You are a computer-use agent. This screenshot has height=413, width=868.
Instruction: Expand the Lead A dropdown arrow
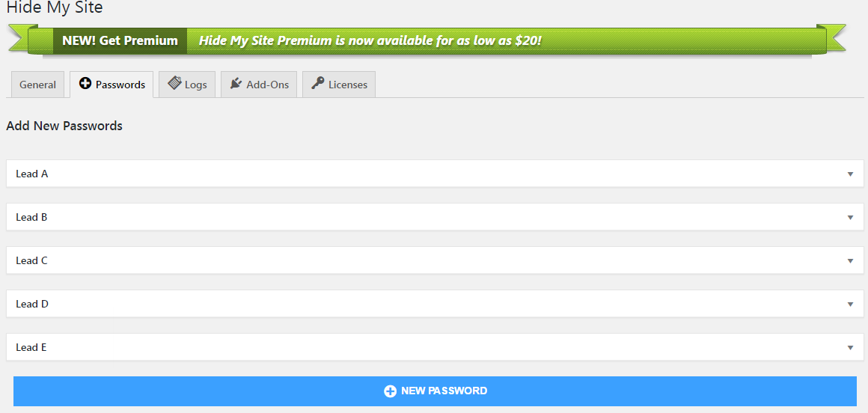point(850,174)
